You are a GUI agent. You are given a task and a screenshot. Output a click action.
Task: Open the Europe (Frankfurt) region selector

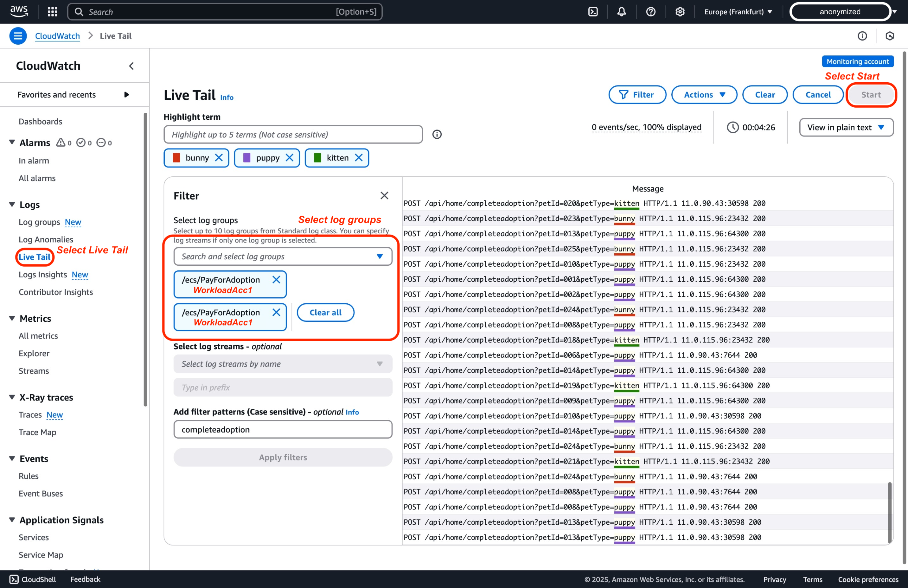click(738, 12)
